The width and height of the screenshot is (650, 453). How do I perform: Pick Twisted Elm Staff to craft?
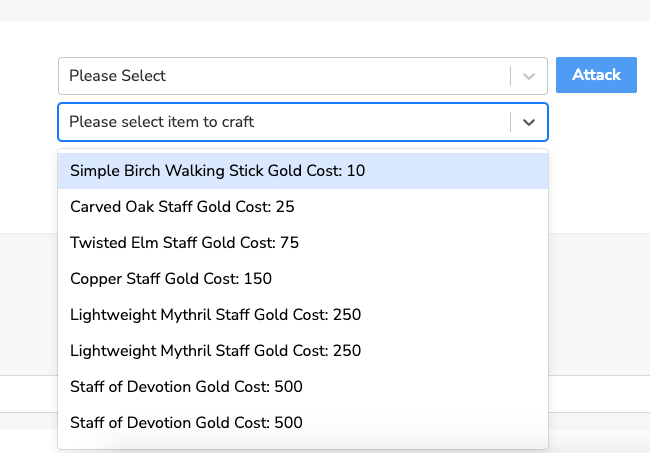click(x=303, y=243)
